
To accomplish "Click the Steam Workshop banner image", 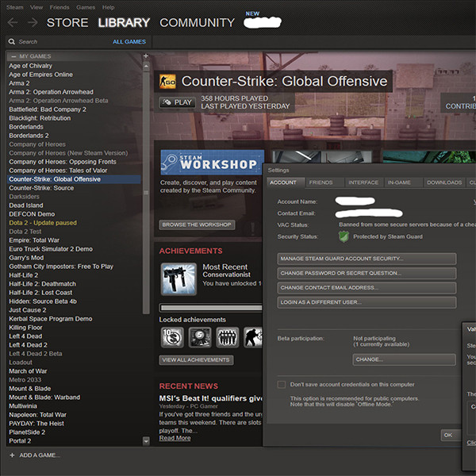I will [x=212, y=162].
